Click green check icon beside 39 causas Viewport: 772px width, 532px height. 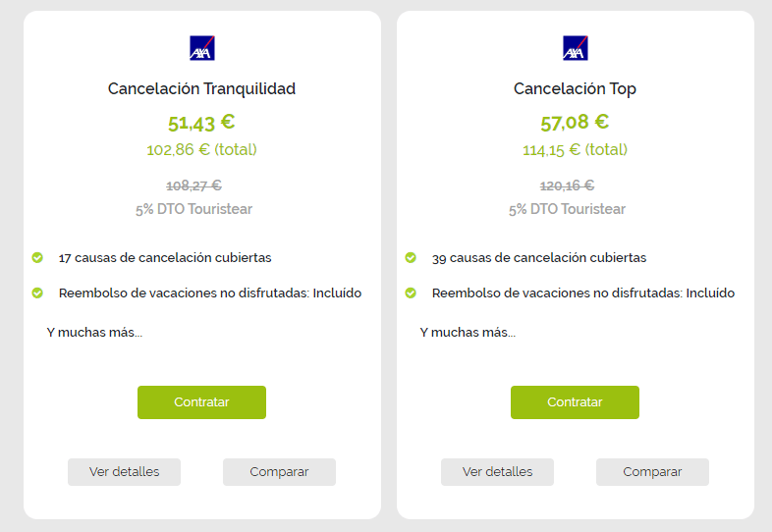coord(411,257)
